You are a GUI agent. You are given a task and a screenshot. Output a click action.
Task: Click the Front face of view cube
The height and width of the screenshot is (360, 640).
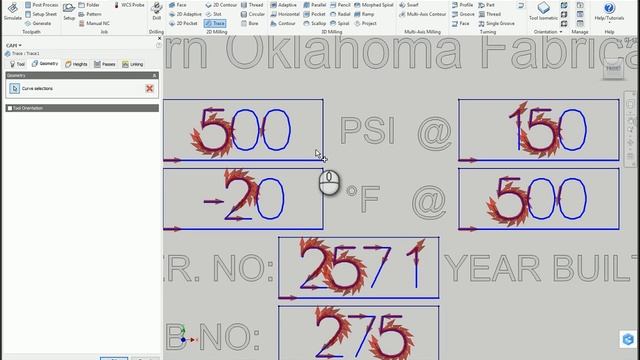pos(613,68)
